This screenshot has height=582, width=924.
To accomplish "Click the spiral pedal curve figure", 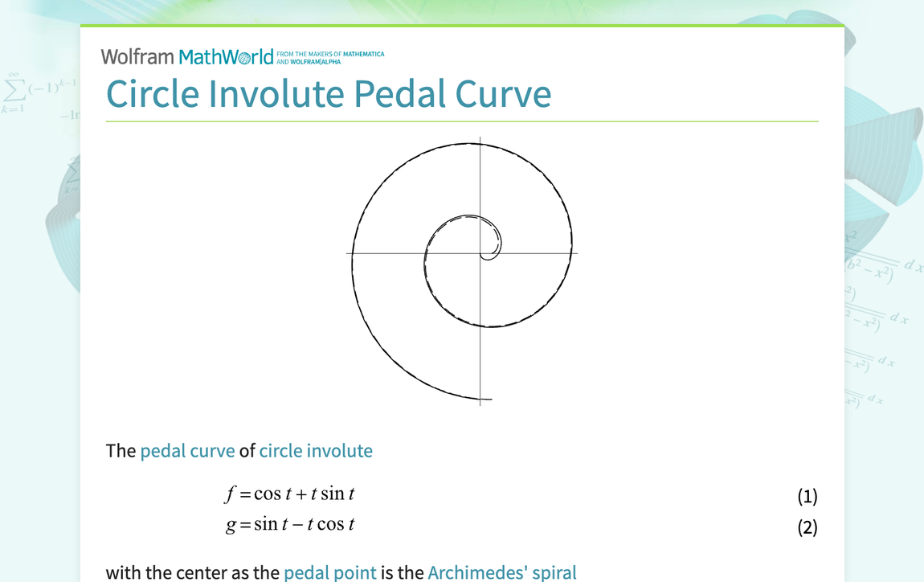I will [x=462, y=265].
